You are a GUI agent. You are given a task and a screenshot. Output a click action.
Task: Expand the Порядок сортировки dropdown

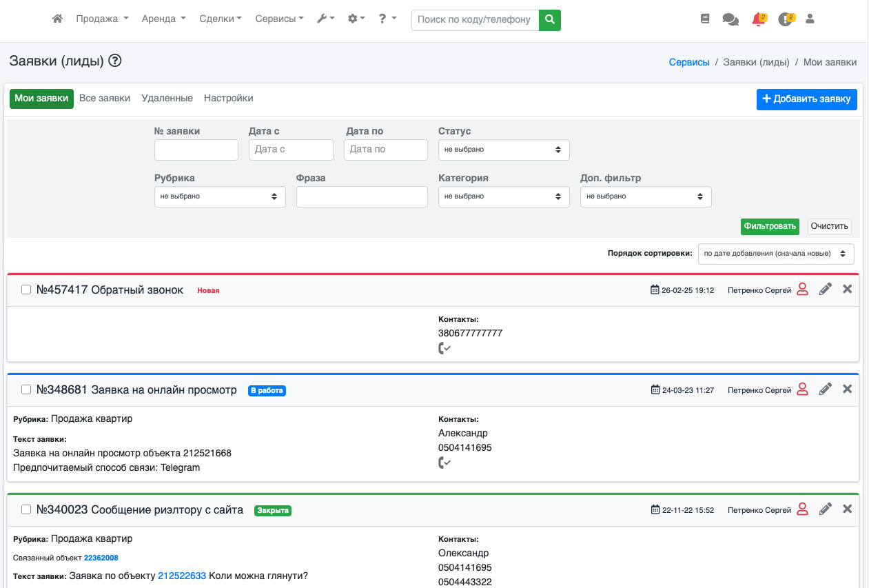click(775, 254)
